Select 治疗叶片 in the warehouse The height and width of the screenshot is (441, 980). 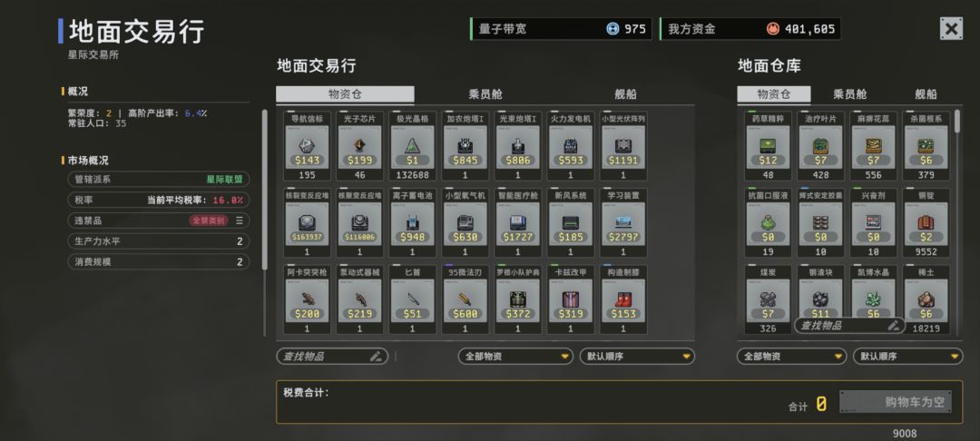(x=820, y=146)
